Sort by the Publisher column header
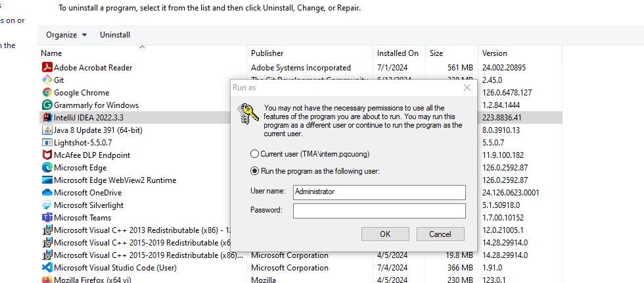 [x=267, y=53]
